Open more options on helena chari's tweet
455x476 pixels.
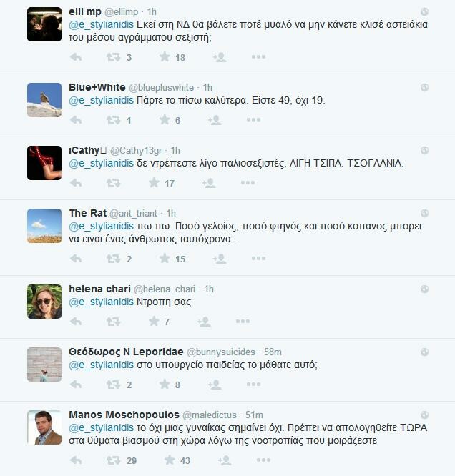click(x=243, y=321)
